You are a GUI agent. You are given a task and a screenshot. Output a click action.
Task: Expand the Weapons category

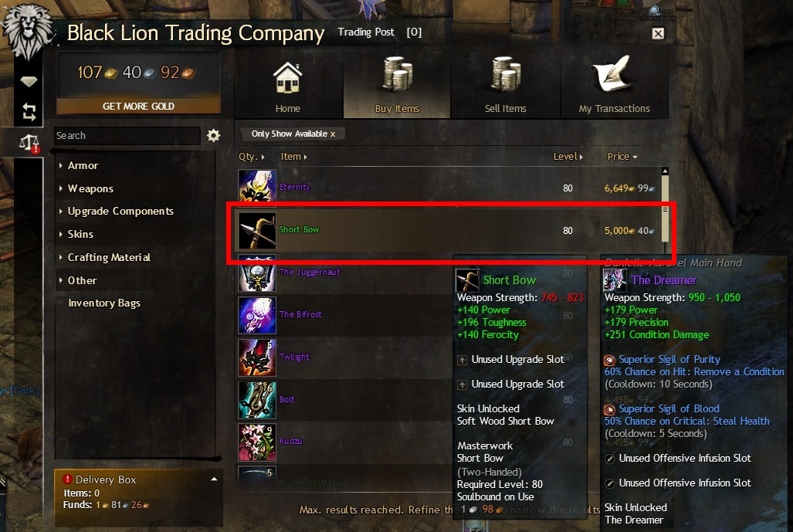tap(90, 188)
